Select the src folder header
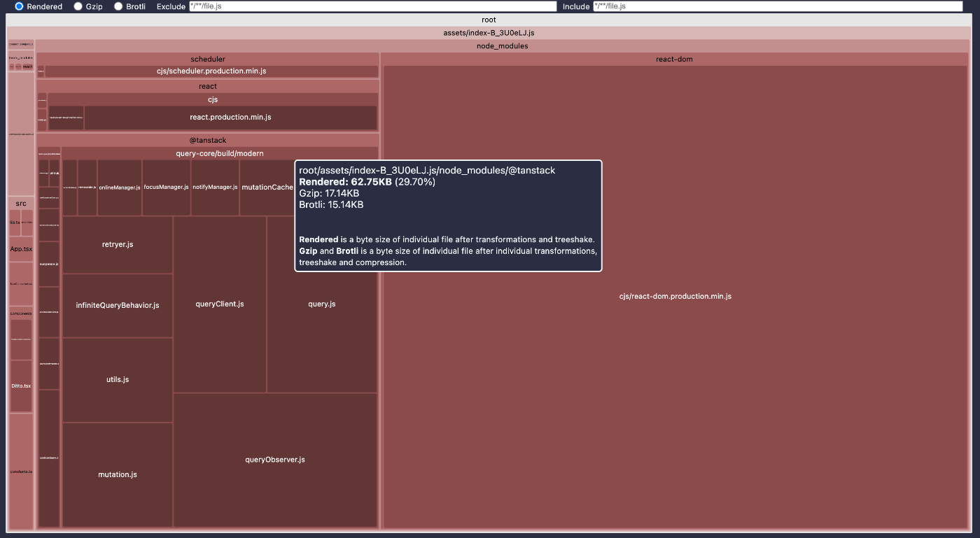 pos(21,204)
